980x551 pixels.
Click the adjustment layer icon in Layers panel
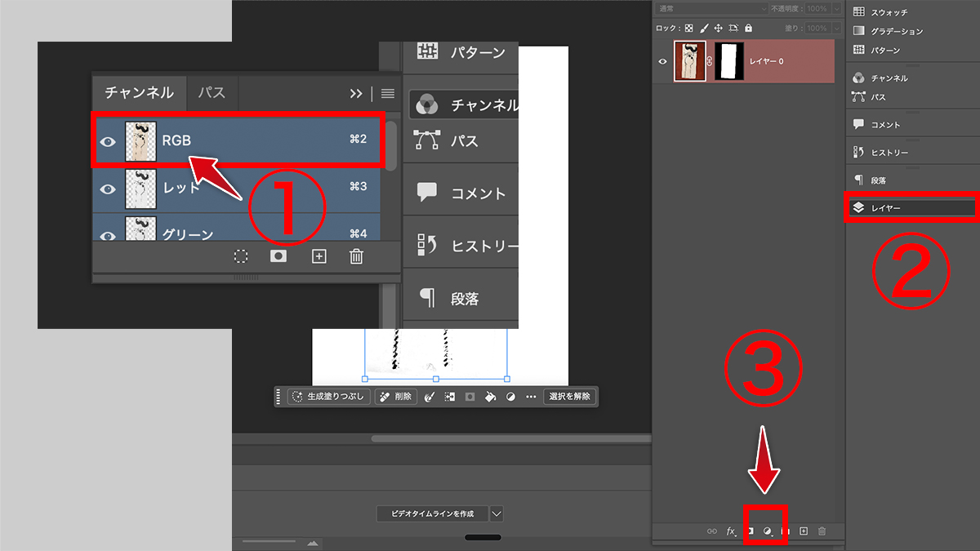click(x=768, y=531)
